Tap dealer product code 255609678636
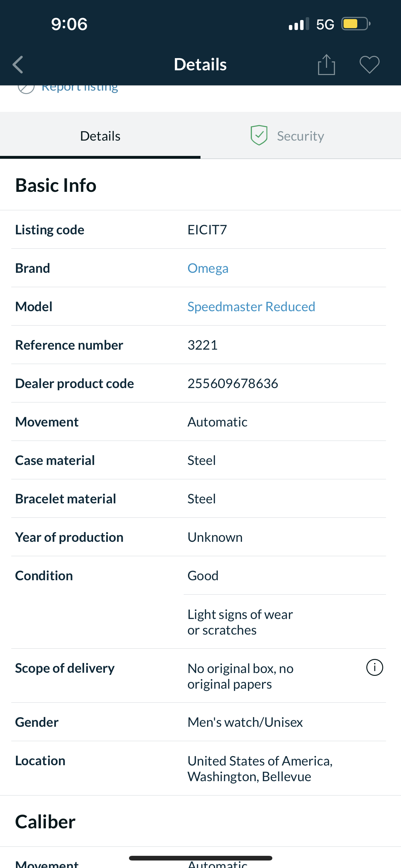401x868 pixels. [x=233, y=383]
